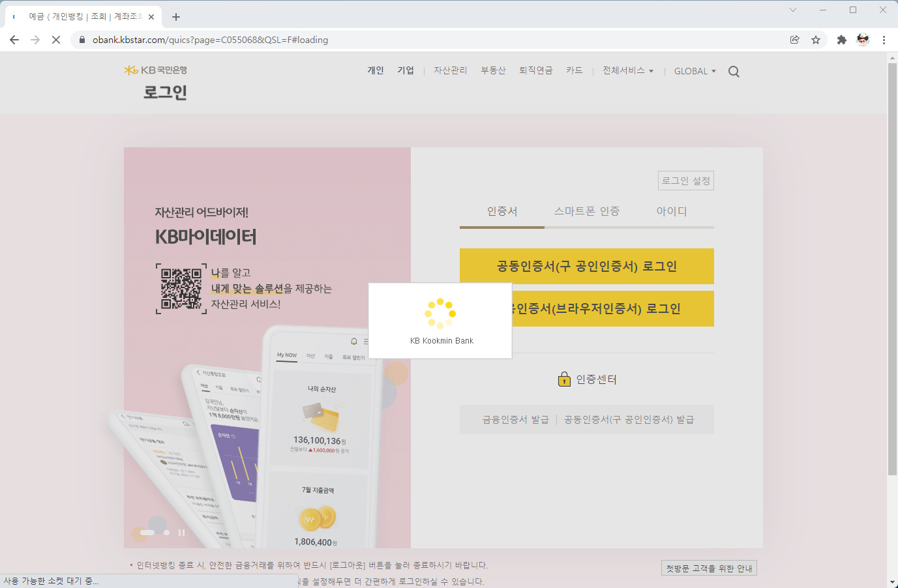The width and height of the screenshot is (898, 588).
Task: Open the site search magnifier icon
Action: [x=734, y=72]
